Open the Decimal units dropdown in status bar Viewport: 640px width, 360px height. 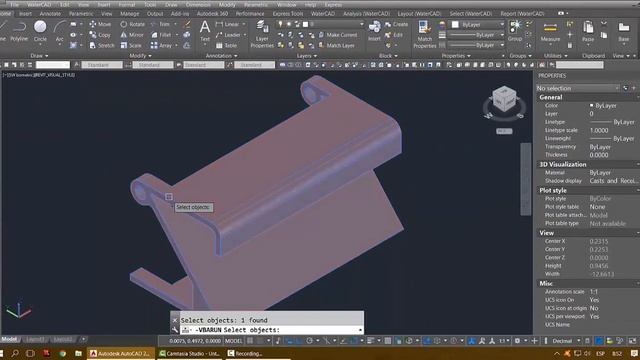pos(567,340)
